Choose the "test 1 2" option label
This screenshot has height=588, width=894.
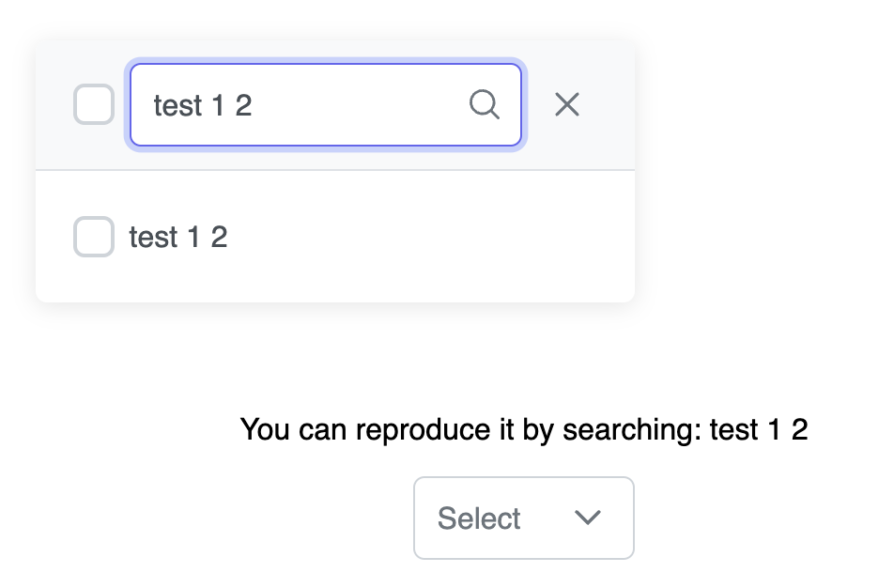point(178,237)
